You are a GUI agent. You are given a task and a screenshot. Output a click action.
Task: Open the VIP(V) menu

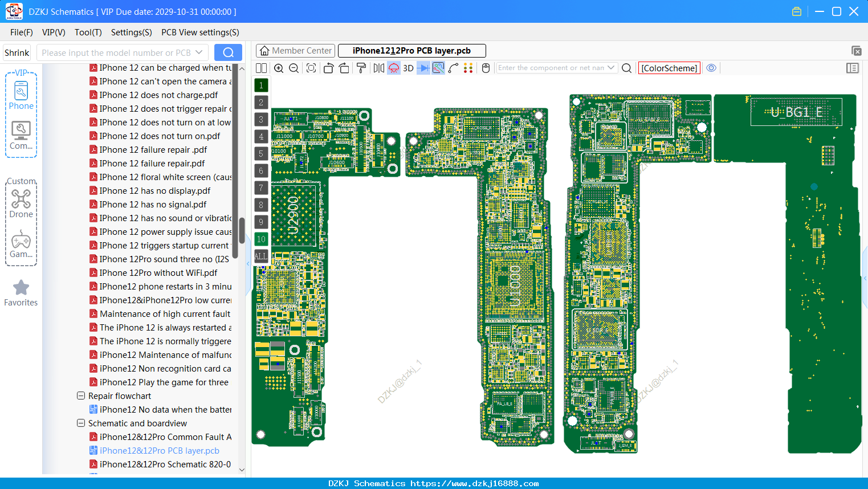click(x=54, y=32)
